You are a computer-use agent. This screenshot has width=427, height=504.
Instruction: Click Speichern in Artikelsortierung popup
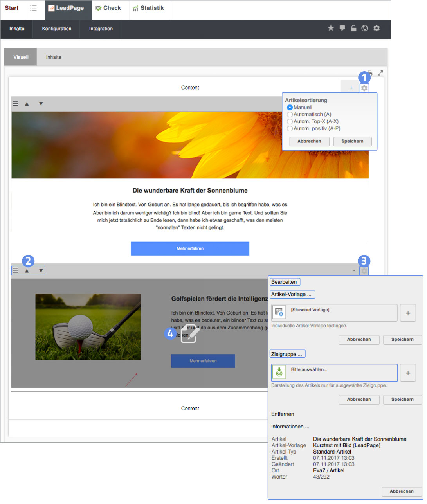click(352, 141)
